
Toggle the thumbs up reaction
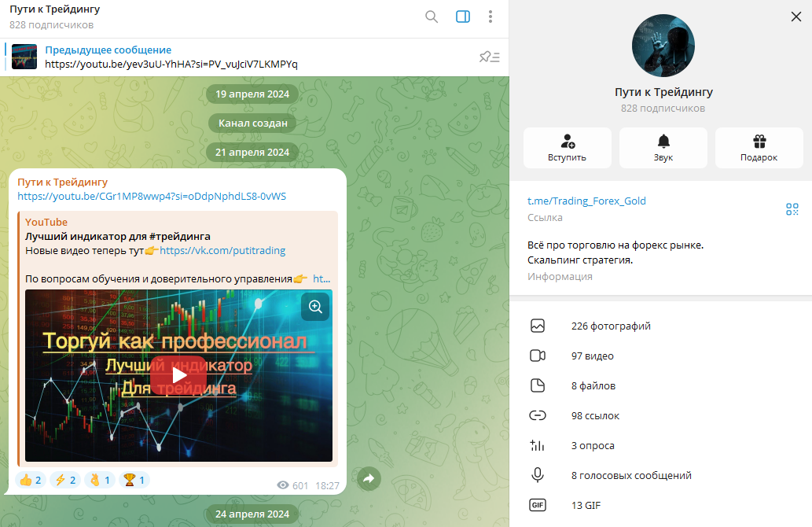[x=31, y=480]
